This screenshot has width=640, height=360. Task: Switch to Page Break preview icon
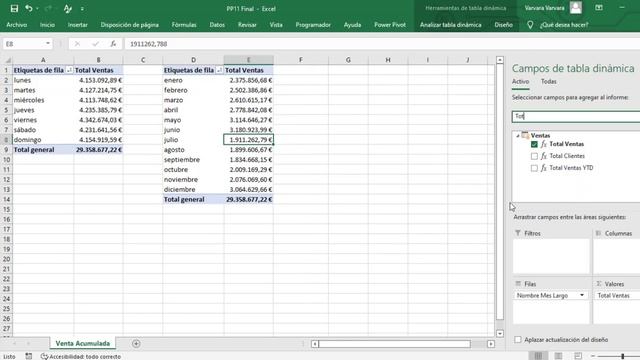(x=578, y=356)
